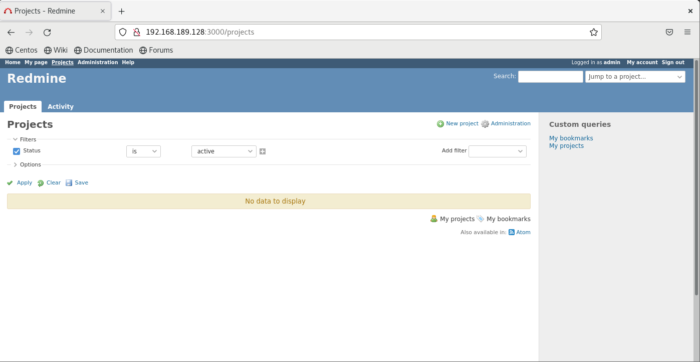This screenshot has width=700, height=362.
Task: Click 'No data to display' message
Action: pyautogui.click(x=275, y=201)
